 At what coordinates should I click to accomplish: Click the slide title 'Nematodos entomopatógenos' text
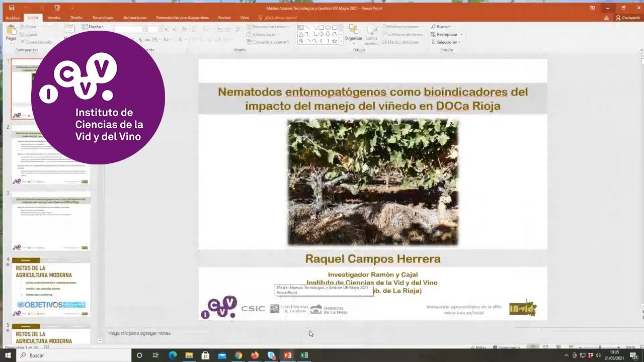click(x=373, y=99)
